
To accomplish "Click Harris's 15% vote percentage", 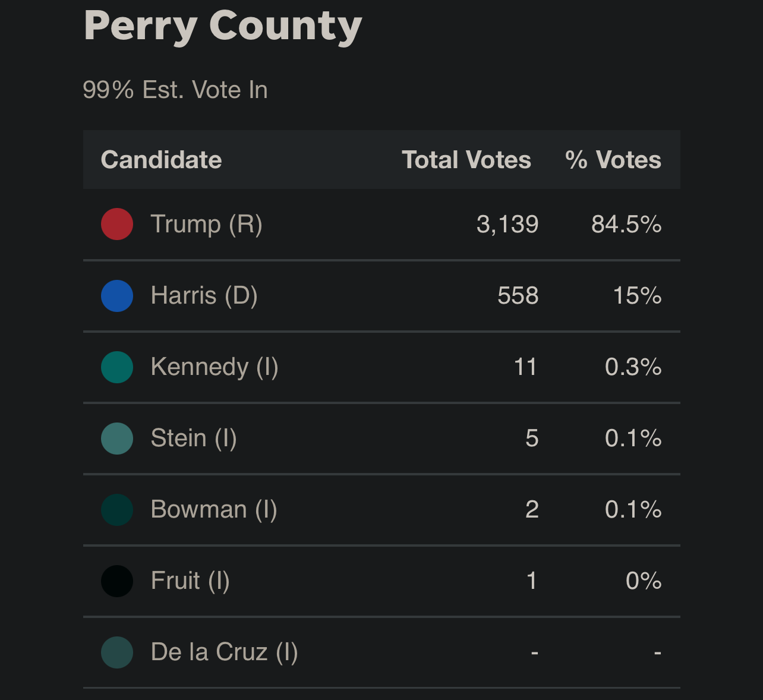I will click(637, 296).
